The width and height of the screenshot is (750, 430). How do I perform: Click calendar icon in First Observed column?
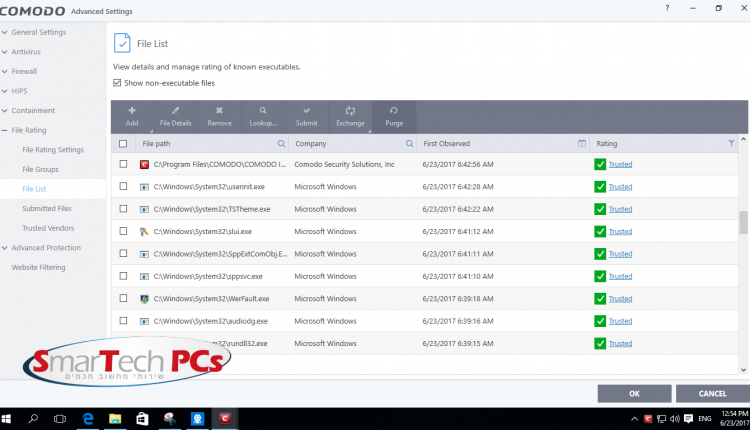point(582,143)
